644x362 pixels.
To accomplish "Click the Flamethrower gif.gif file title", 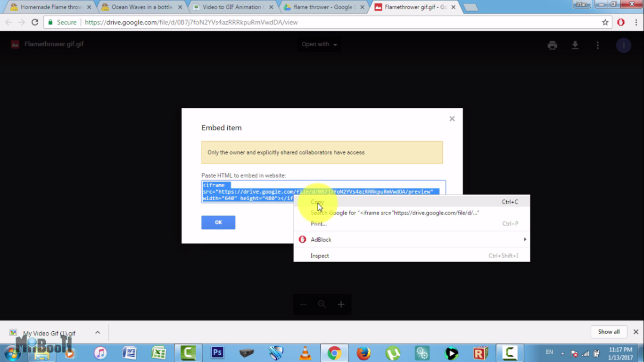I will click(54, 44).
